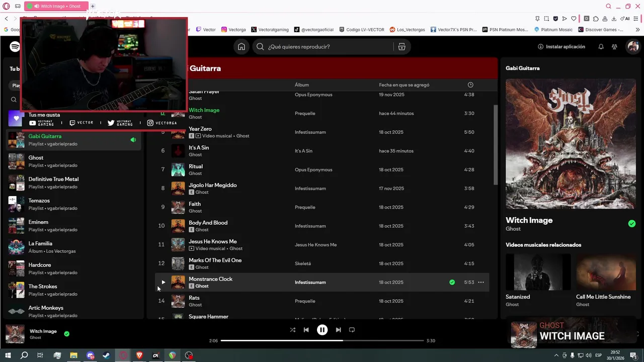Screen dimensions: 644x362
Task: Open Windows notification center
Action: [x=633, y=355]
